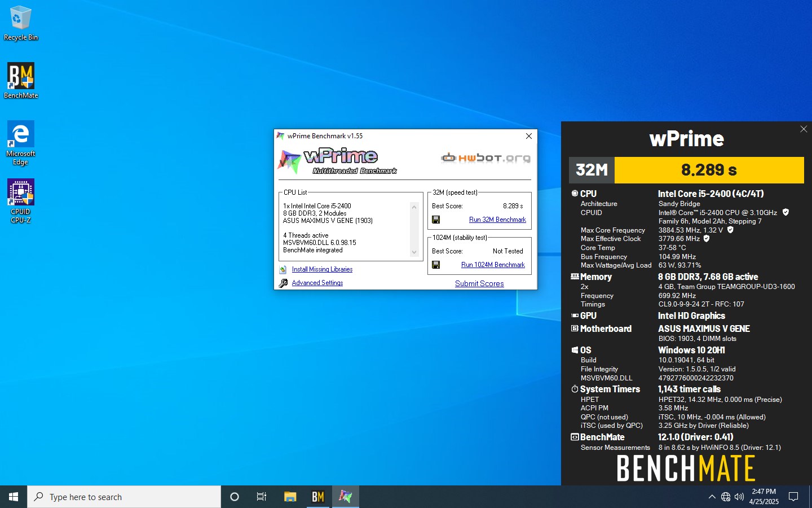
Task: Click the System Timers clock icon
Action: point(575,389)
